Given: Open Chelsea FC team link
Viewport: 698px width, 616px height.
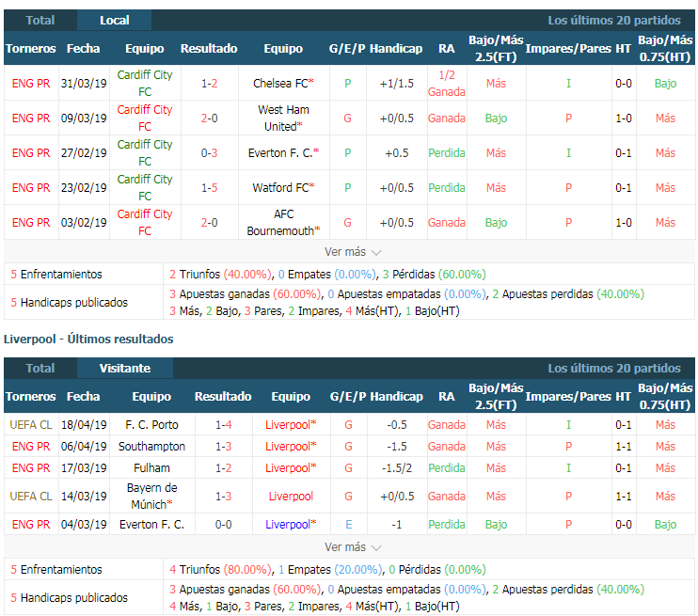Looking at the screenshot, I should tap(283, 84).
